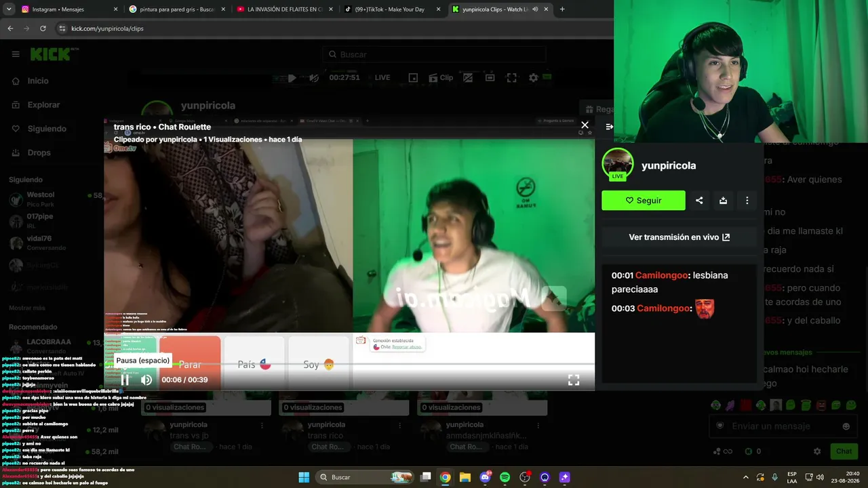Viewport: 868px width, 488px height.
Task: Switch to the TikTok Make Your Day tab
Action: (393, 9)
